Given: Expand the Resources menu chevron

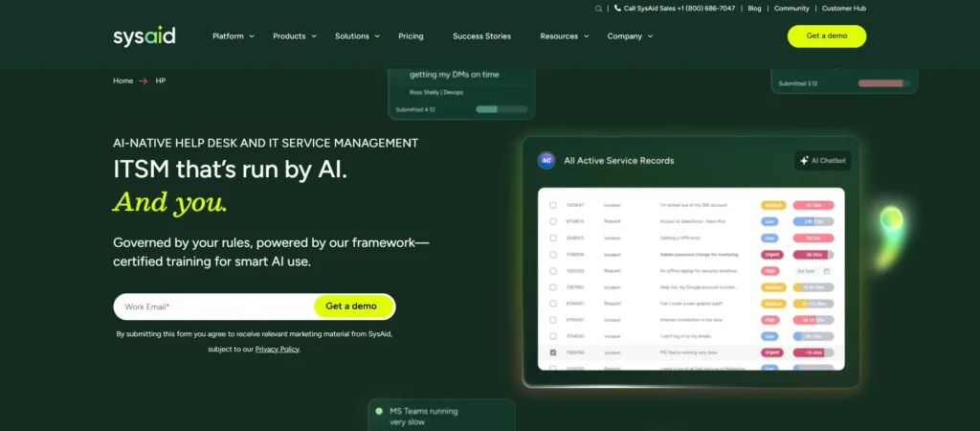Looking at the screenshot, I should [587, 36].
